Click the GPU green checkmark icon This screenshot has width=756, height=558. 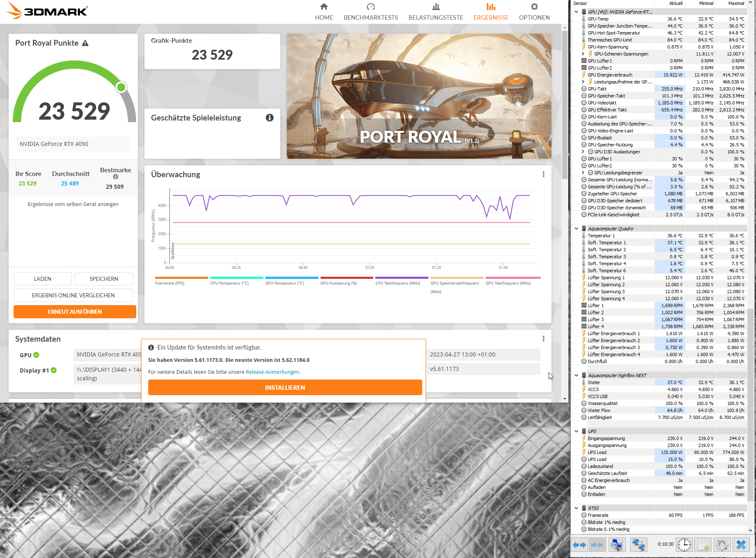[x=36, y=355]
